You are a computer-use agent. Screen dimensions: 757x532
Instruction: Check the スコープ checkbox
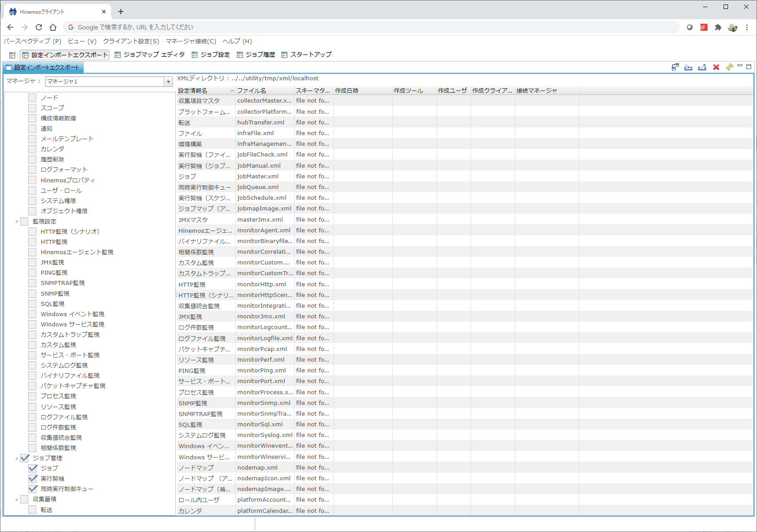pyautogui.click(x=32, y=108)
